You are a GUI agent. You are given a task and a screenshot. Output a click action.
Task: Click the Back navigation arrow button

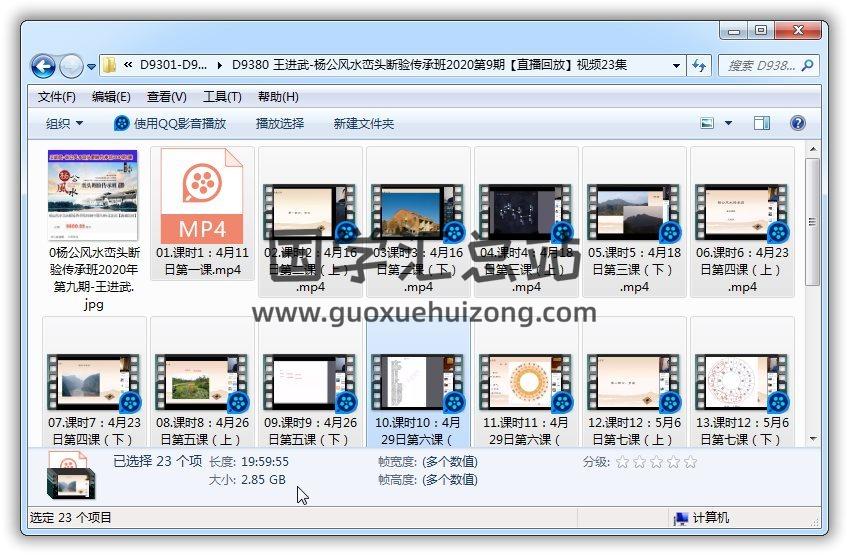point(43,66)
